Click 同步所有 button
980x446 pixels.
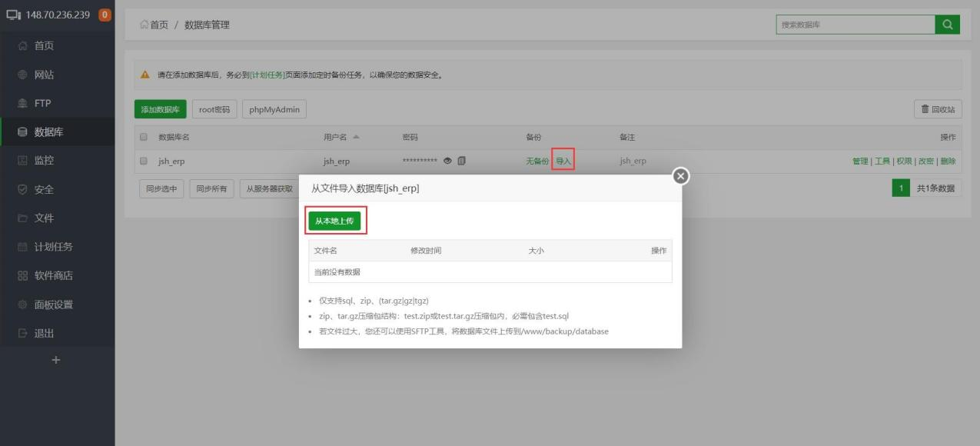coord(212,189)
